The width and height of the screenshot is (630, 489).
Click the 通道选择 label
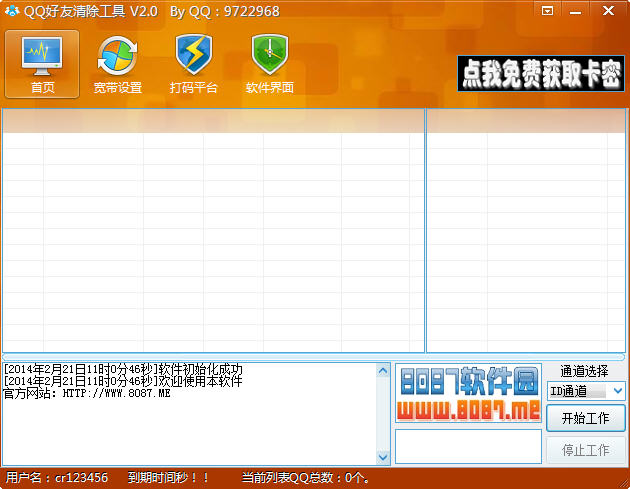point(584,371)
